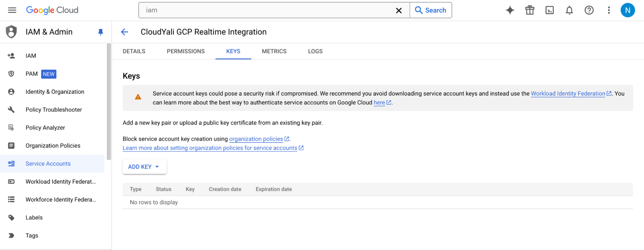Image resolution: width=644 pixels, height=250 pixels.
Task: Open the main navigation hamburger menu
Action: point(12,10)
